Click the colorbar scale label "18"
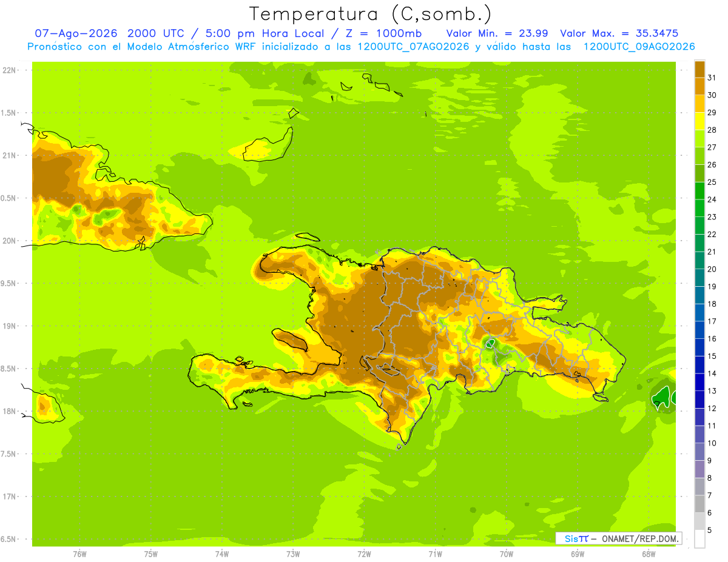The height and width of the screenshot is (562, 728). coord(712,304)
